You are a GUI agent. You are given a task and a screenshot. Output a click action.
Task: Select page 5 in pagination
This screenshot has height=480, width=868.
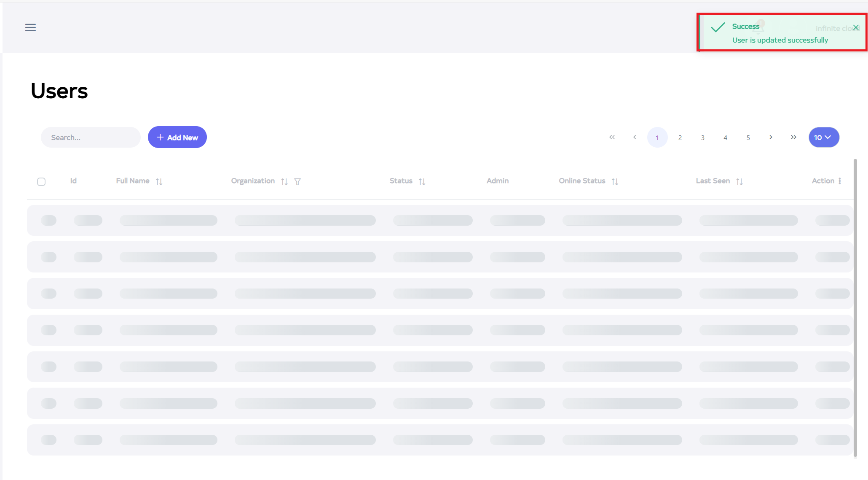pos(748,138)
